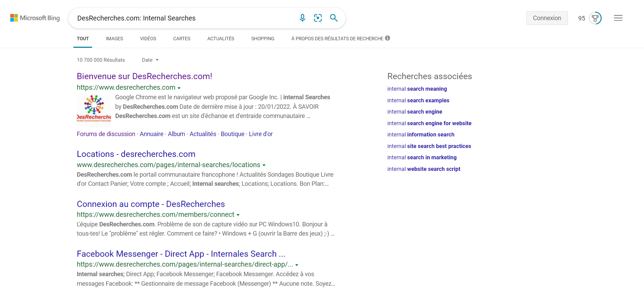Expand the Date filter dropdown
The image size is (644, 294).
tap(150, 60)
